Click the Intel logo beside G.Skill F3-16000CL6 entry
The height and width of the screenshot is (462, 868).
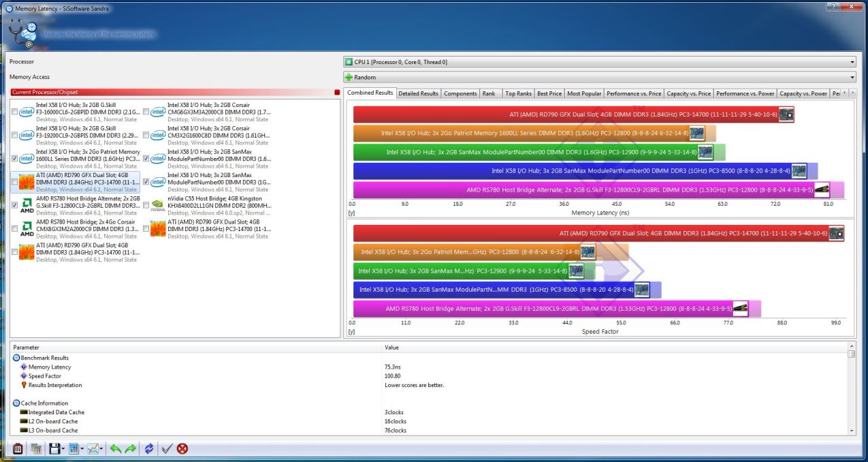point(27,112)
